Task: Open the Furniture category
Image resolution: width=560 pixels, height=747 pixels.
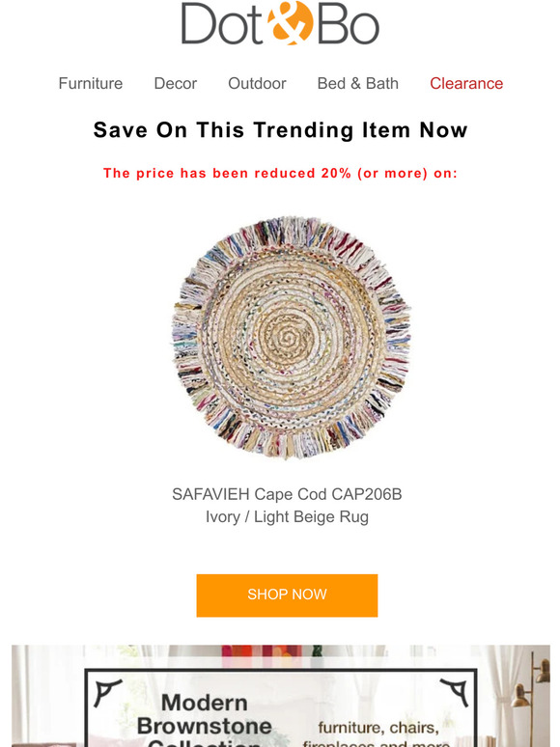Action: coord(91,83)
